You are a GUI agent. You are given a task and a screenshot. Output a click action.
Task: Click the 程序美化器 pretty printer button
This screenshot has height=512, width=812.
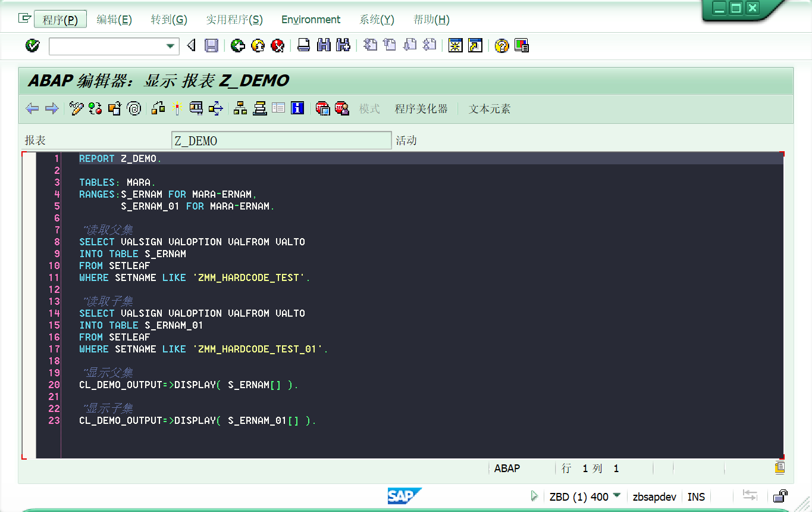click(x=422, y=109)
